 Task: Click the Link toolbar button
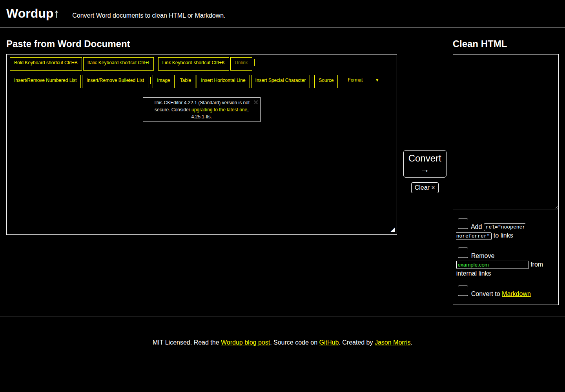193,63
